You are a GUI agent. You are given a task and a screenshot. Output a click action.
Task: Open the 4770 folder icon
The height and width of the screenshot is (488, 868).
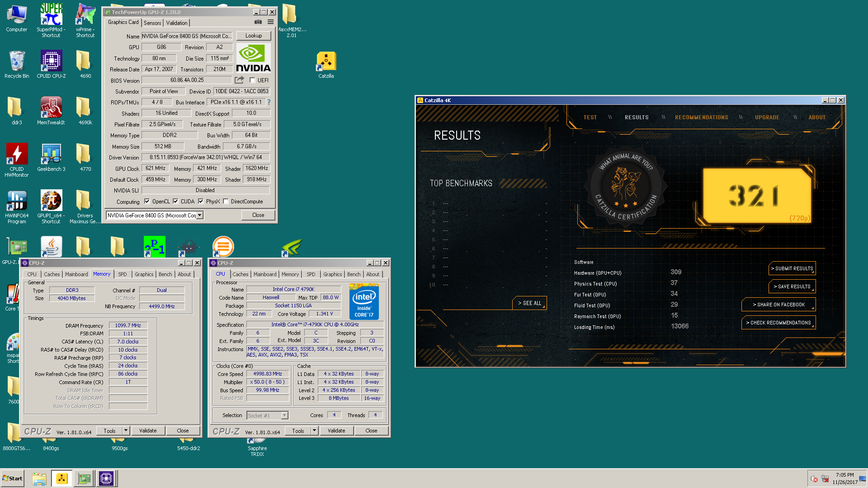(x=85, y=157)
